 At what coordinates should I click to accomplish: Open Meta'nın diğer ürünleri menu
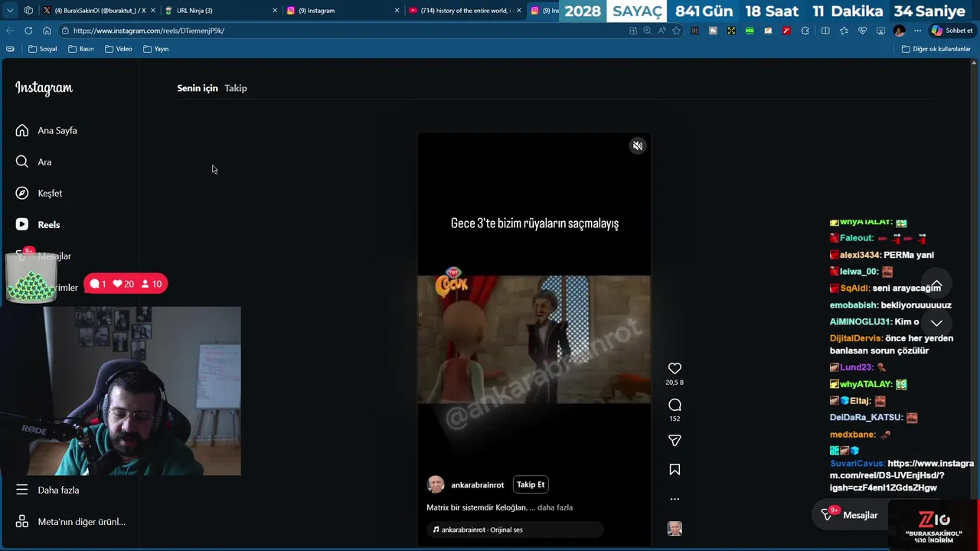[70, 522]
